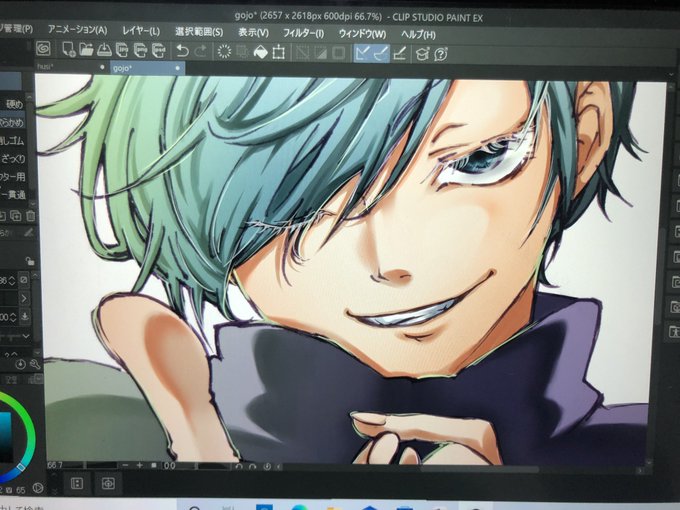Open CLIP STUDIO launcher swirl icon
The width and height of the screenshot is (680, 510).
tap(43, 49)
